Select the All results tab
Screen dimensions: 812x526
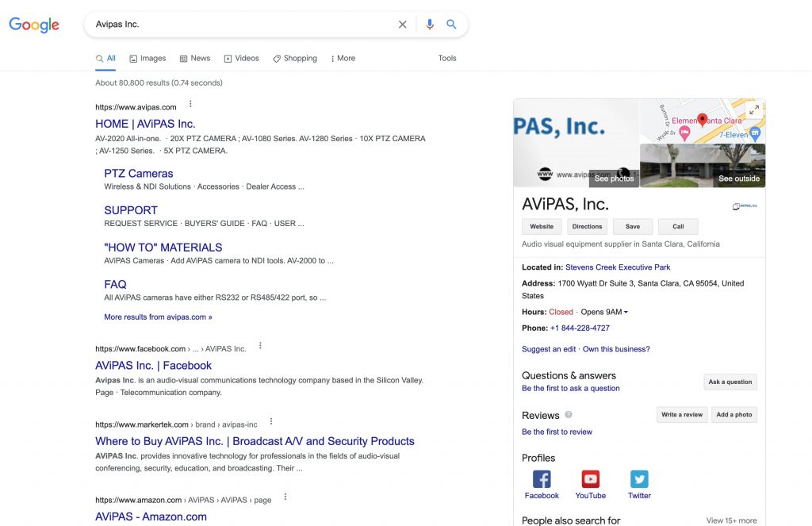105,59
